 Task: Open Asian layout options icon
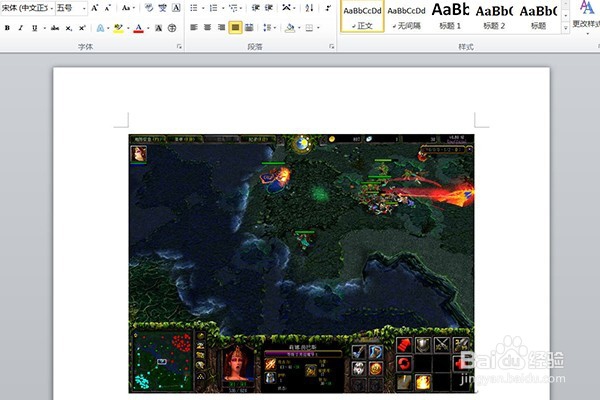click(x=287, y=8)
